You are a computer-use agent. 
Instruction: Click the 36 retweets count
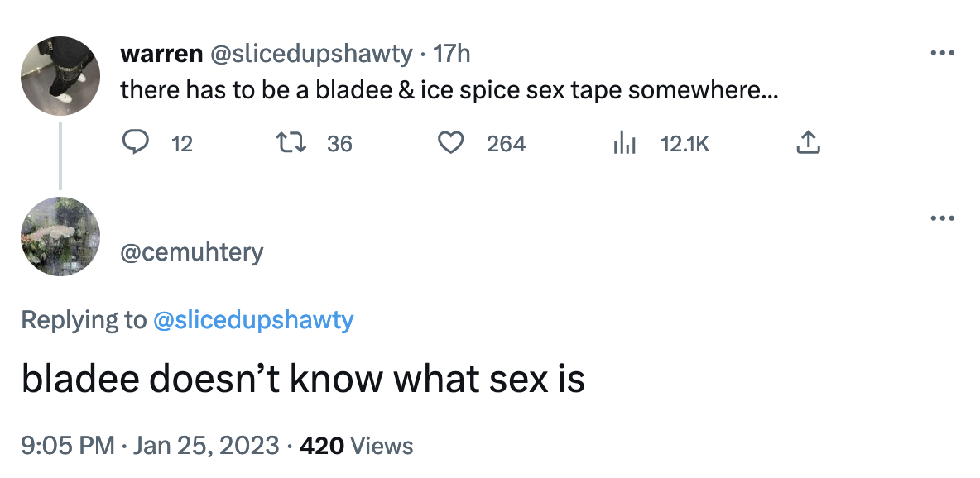coord(339,143)
